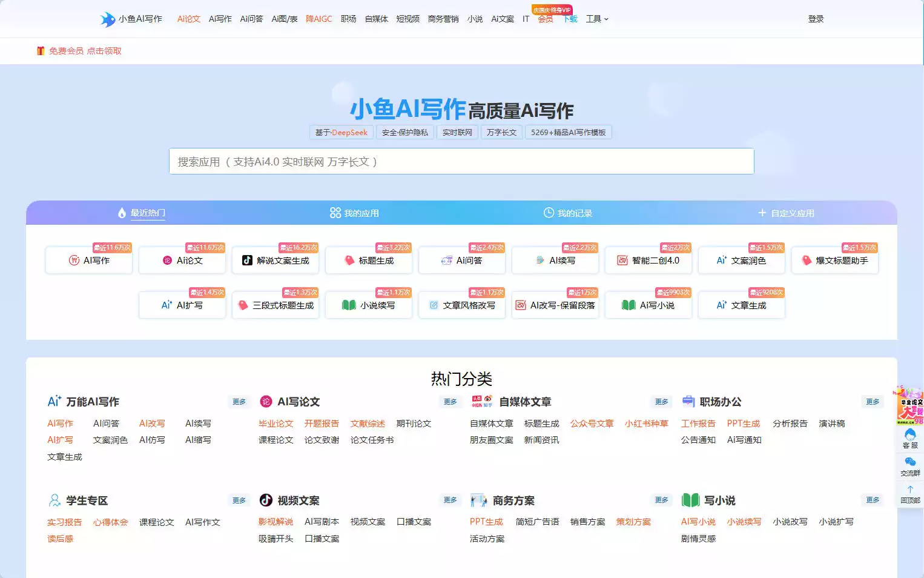Image resolution: width=924 pixels, height=578 pixels.
Task: Open the 毕业论文 link
Action: click(276, 424)
